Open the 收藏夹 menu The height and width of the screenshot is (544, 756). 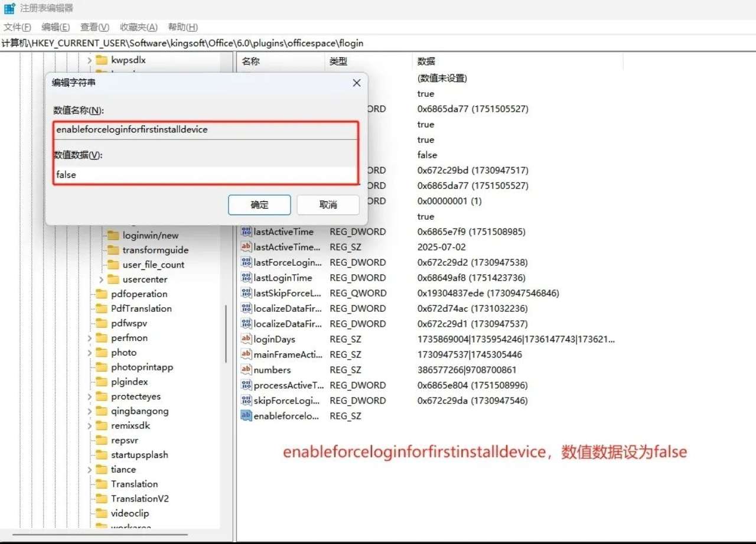138,27
